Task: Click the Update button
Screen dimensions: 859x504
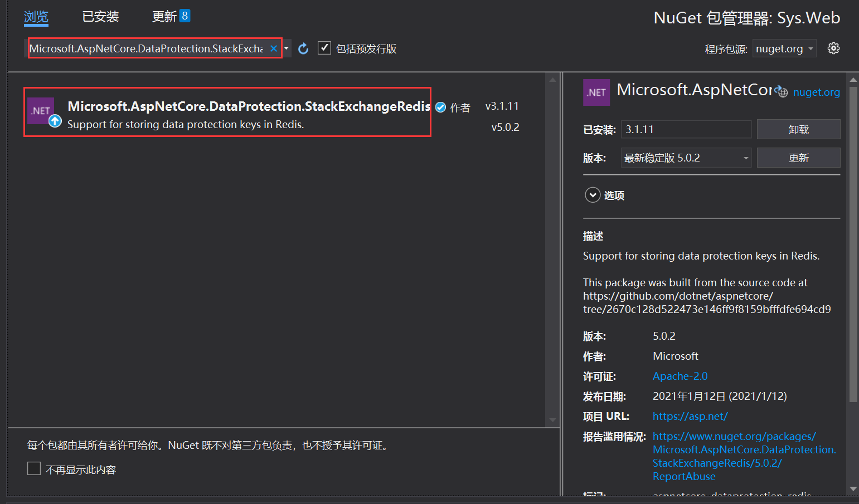Action: click(798, 158)
